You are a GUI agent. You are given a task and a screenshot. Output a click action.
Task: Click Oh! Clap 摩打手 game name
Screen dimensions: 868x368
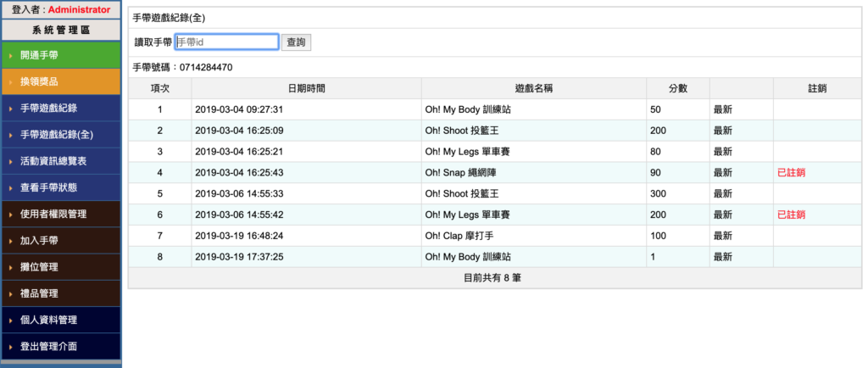(x=459, y=236)
